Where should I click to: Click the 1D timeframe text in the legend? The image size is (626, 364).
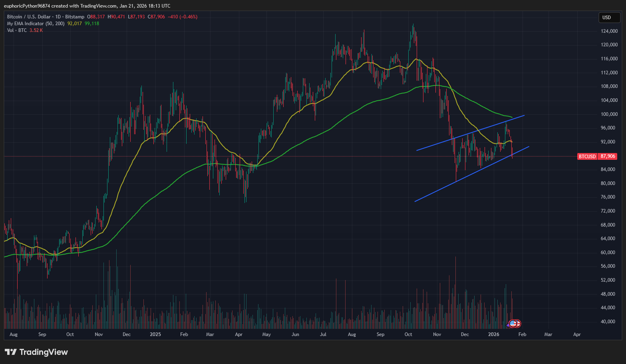pos(58,16)
